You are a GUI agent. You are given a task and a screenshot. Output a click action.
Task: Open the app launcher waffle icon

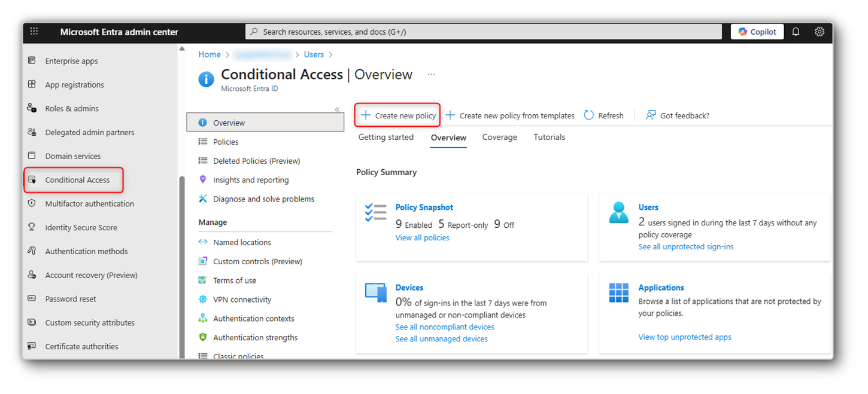point(34,32)
